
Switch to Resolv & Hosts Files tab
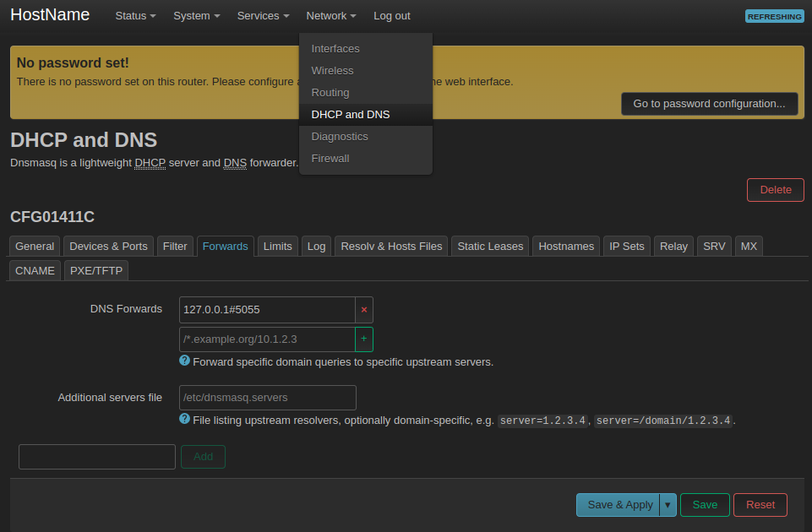[391, 247]
